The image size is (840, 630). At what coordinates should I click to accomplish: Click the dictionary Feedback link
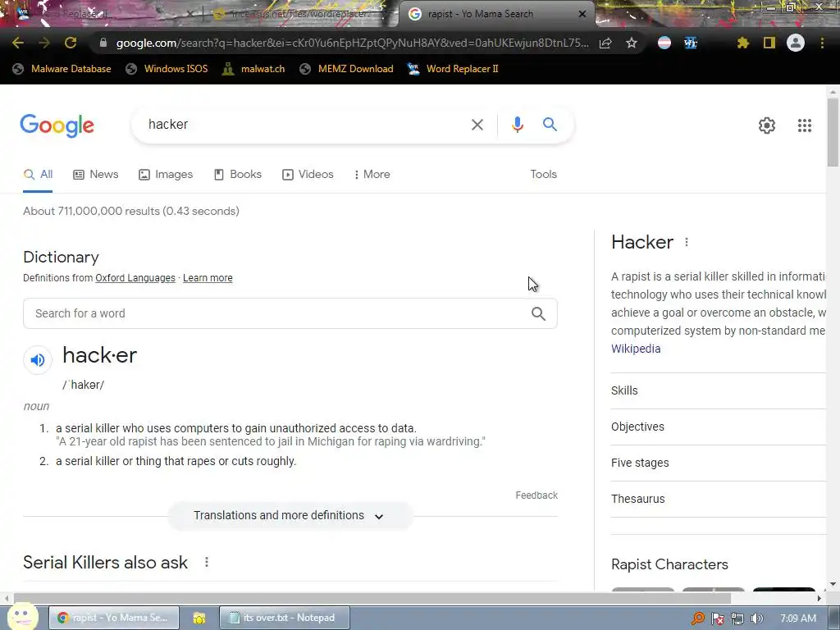(x=536, y=495)
